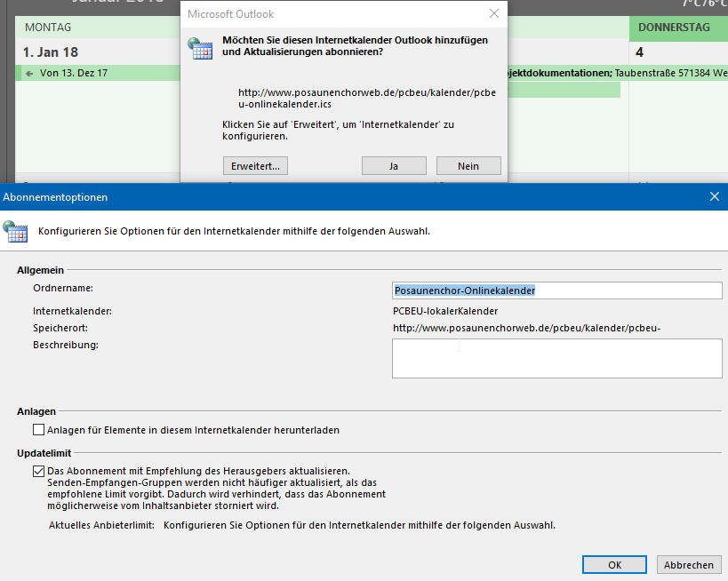Edit the Ordnername text field
The height and width of the screenshot is (581, 728).
(557, 290)
